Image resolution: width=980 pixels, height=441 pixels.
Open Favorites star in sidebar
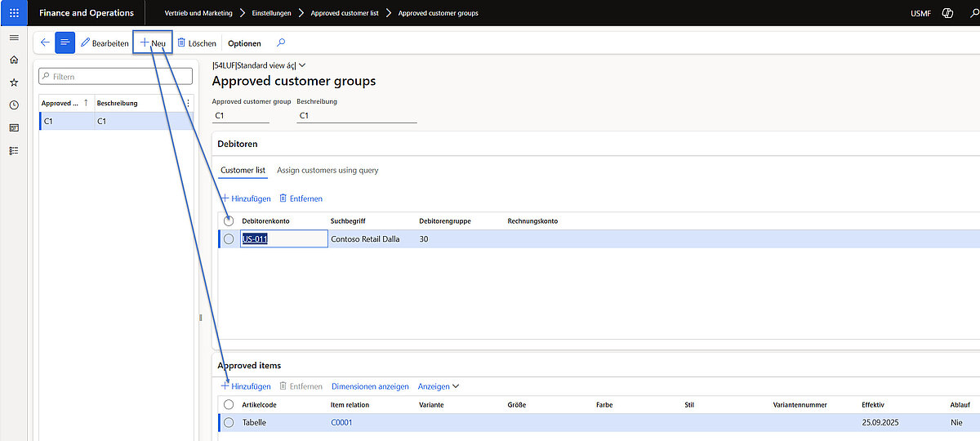tap(14, 82)
